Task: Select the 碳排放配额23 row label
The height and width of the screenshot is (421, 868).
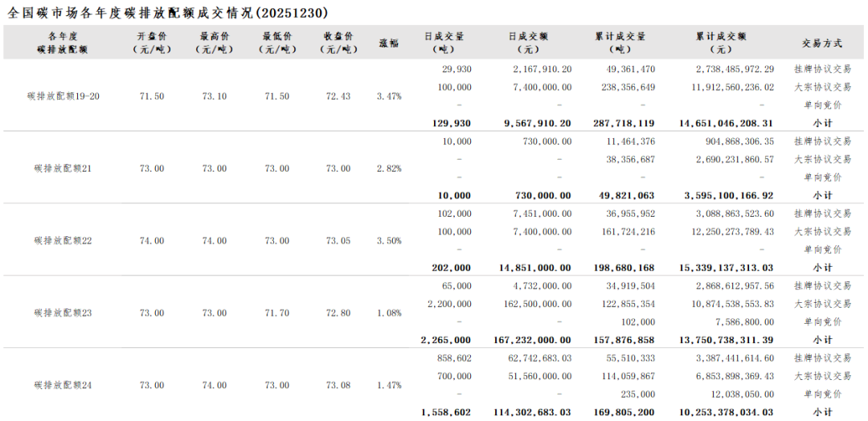Action: (63, 313)
